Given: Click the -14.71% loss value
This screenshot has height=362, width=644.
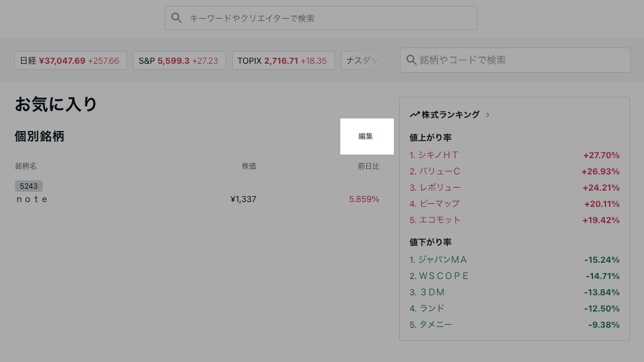Looking at the screenshot, I should point(603,276).
